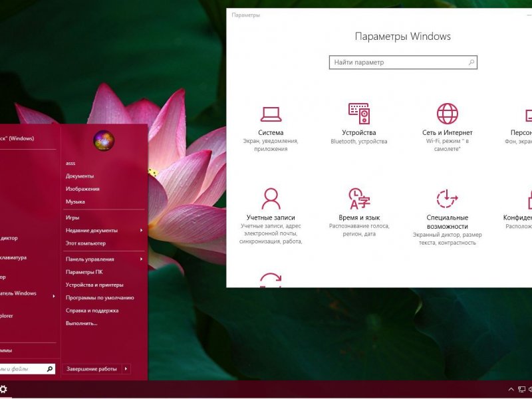The image size is (532, 399).
Task: Open Справка и поддержка entry
Action: tap(92, 311)
